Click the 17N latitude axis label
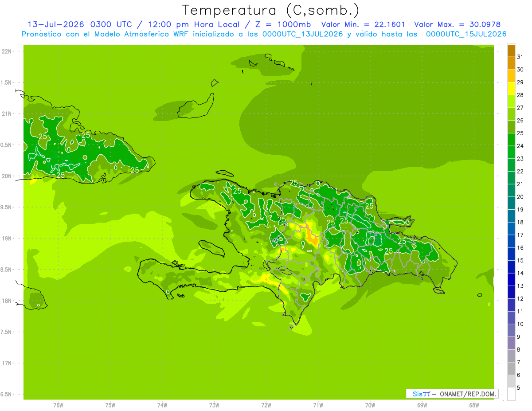 [6, 363]
